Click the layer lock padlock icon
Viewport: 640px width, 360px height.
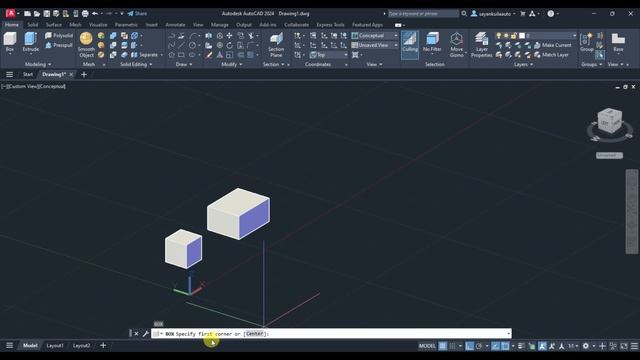(513, 36)
